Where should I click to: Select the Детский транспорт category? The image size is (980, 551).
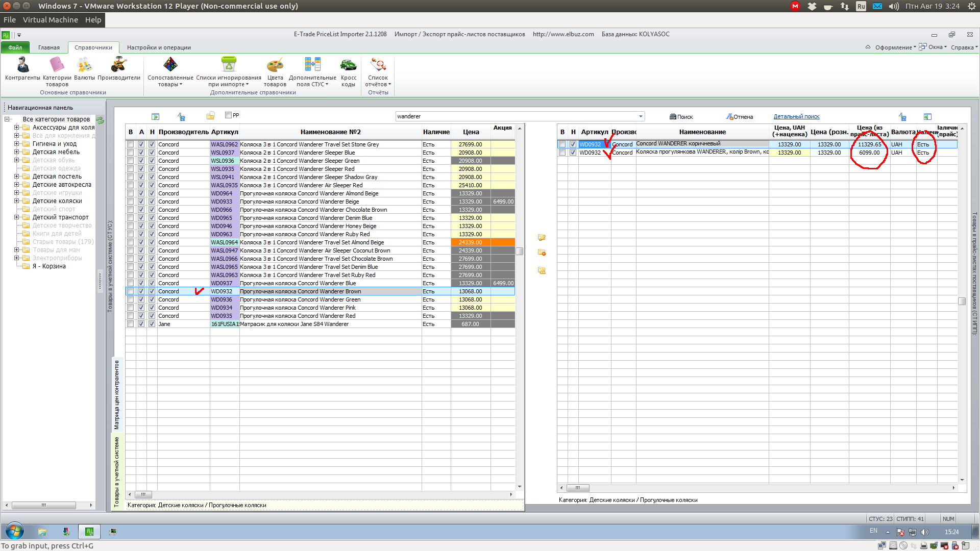[x=60, y=217]
